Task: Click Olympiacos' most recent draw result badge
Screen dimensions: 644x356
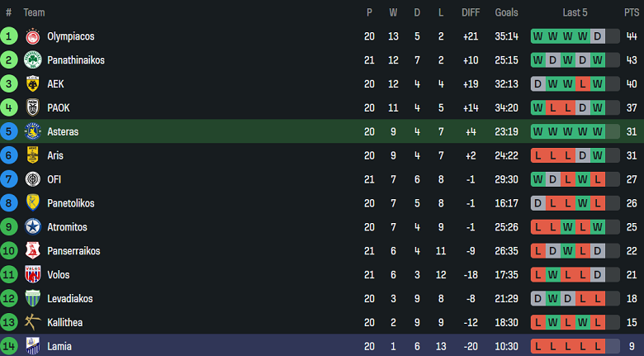Action: (598, 36)
